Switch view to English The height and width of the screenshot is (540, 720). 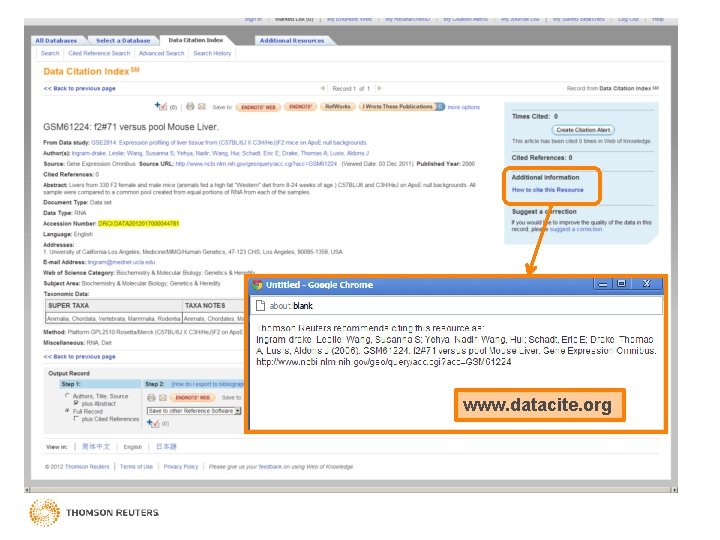click(x=133, y=447)
